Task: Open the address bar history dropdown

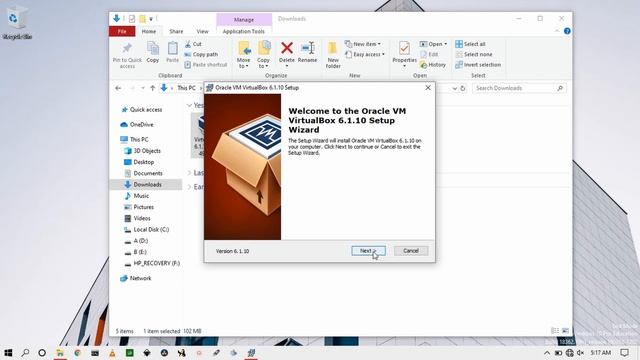Action: [454, 88]
